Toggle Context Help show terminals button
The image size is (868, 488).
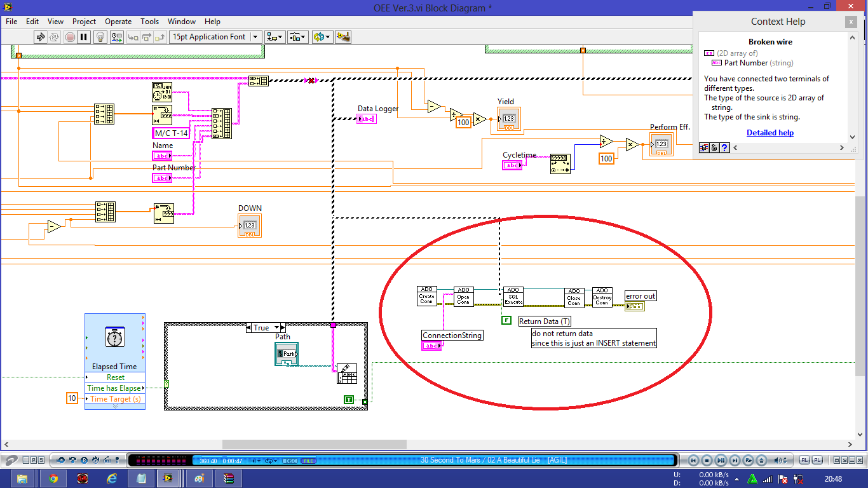pos(704,148)
